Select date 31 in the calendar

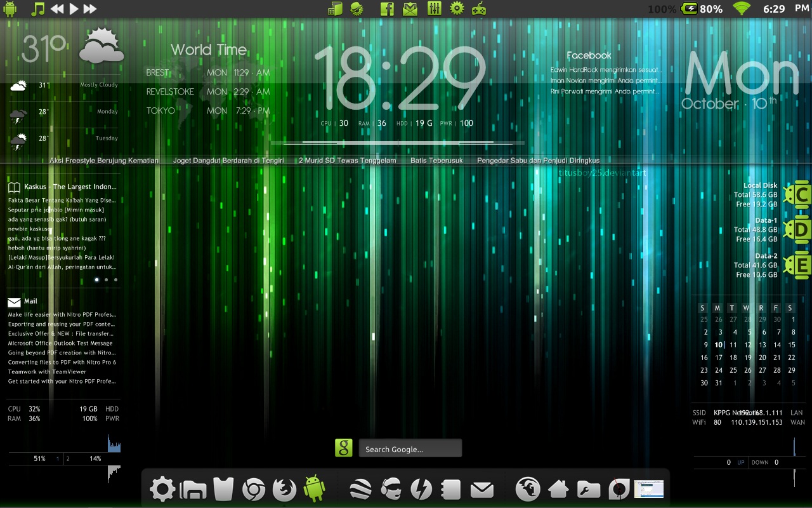pyautogui.click(x=719, y=383)
